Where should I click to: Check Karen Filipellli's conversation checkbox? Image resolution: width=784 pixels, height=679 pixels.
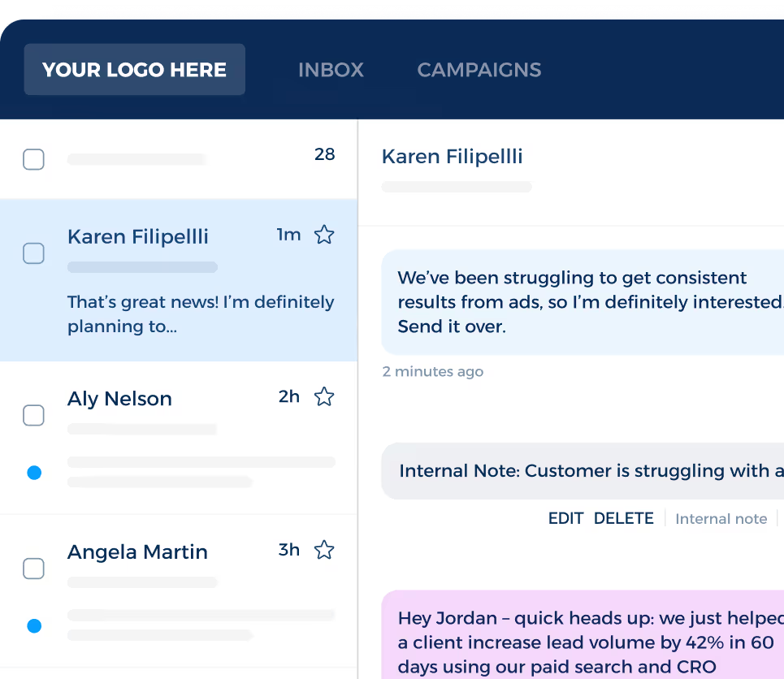[33, 253]
